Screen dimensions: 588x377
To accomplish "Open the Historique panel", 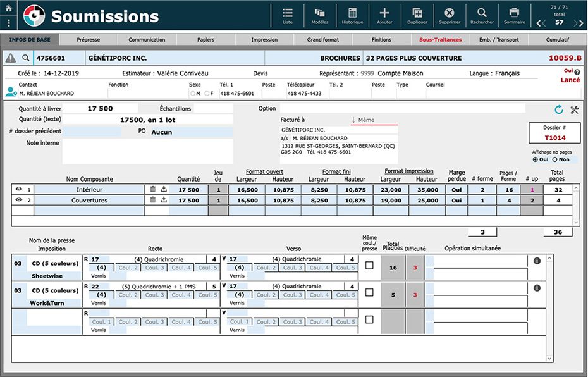I will pyautogui.click(x=352, y=15).
